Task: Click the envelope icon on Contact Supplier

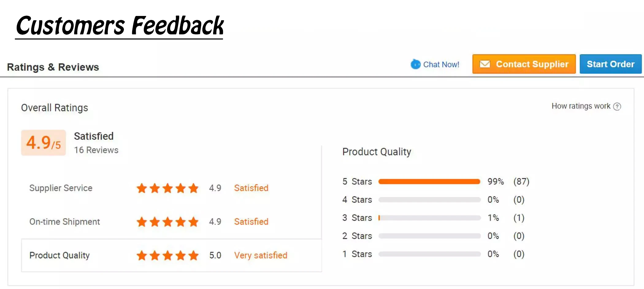Action: (x=485, y=64)
